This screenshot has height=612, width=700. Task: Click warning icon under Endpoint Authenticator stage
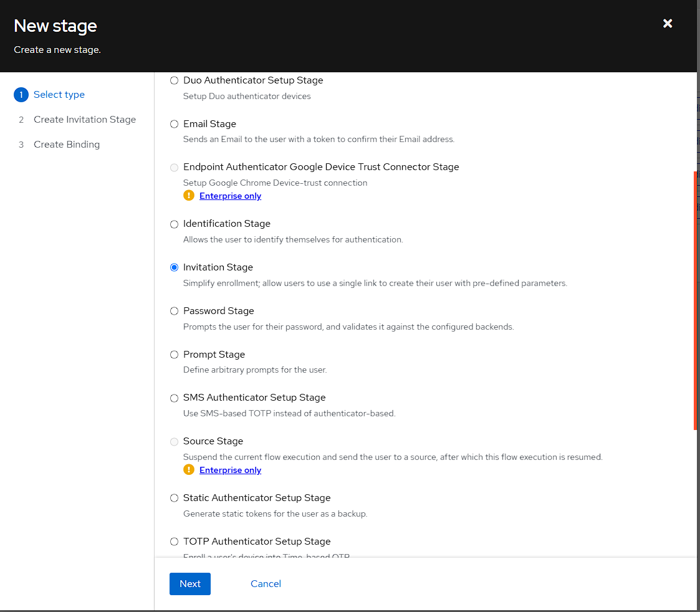189,196
